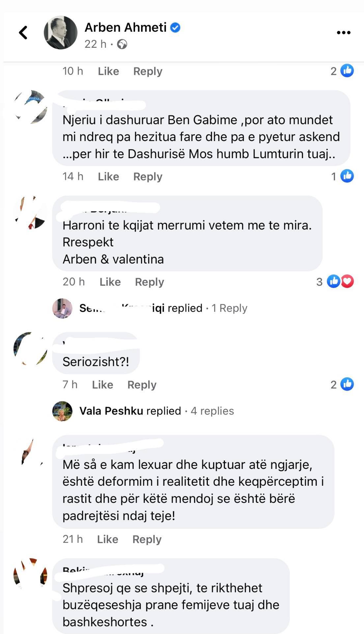Click the blue verified badge

pyautogui.click(x=175, y=28)
